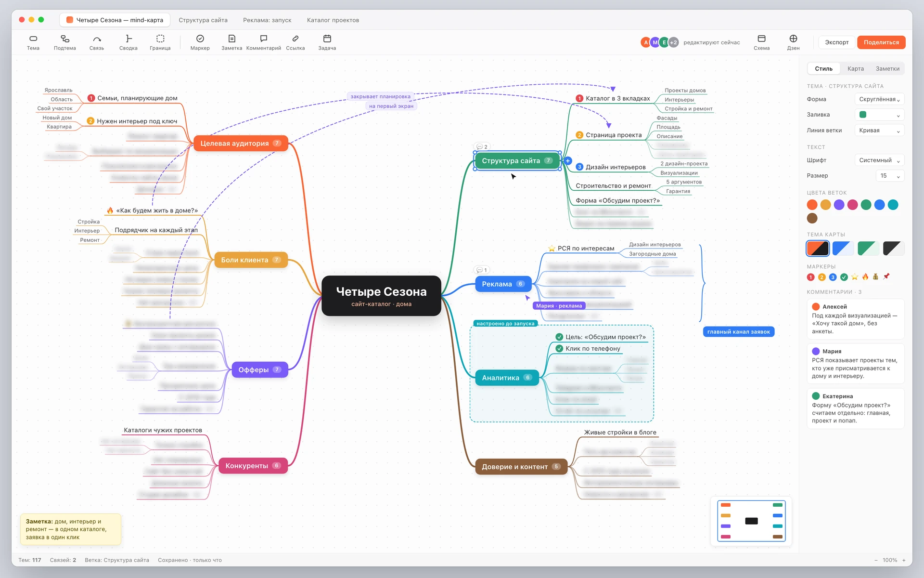Open the Реклама: запуск document tab
This screenshot has width=924, height=578.
pos(267,20)
